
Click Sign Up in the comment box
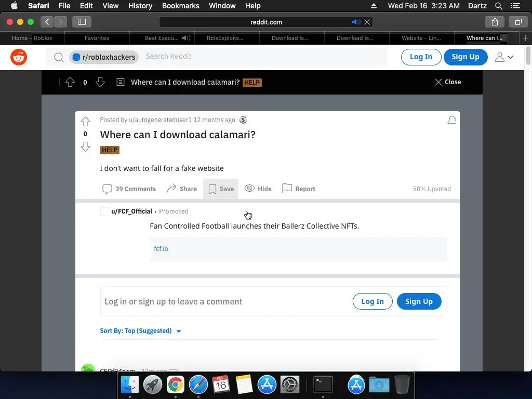coord(419,301)
